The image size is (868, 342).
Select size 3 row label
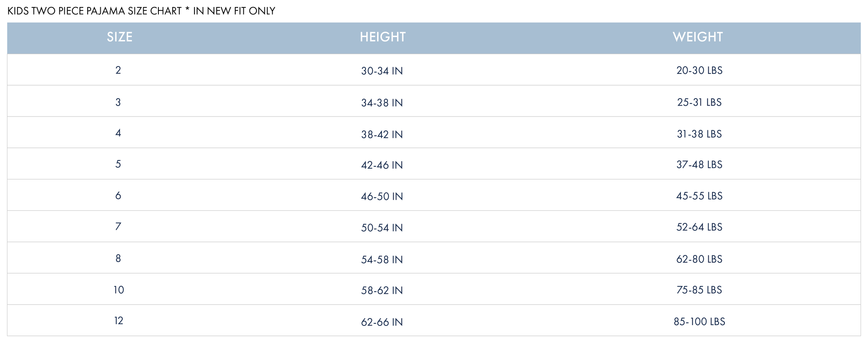coord(118,102)
